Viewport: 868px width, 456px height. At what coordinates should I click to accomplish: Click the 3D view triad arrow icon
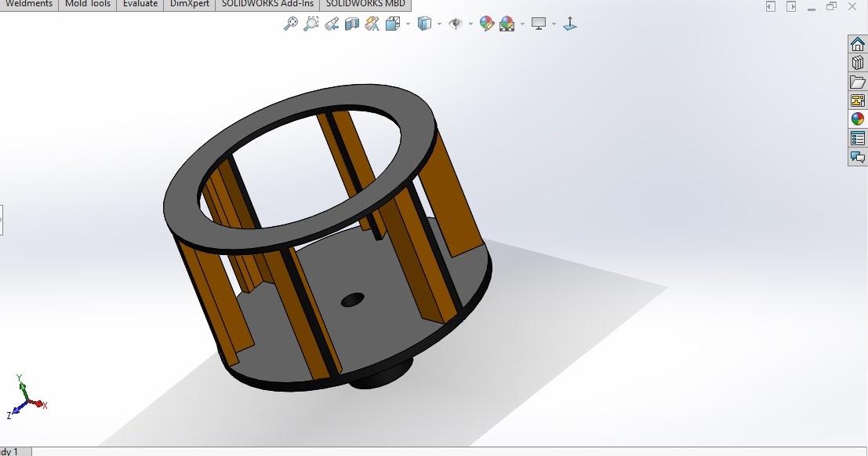click(x=569, y=24)
